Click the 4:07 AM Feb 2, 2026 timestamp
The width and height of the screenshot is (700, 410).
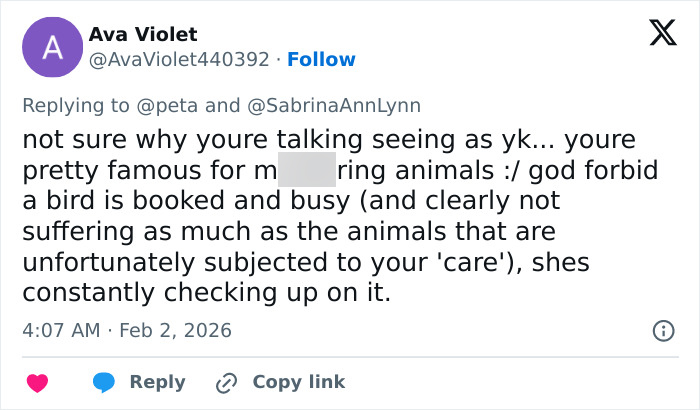point(126,329)
